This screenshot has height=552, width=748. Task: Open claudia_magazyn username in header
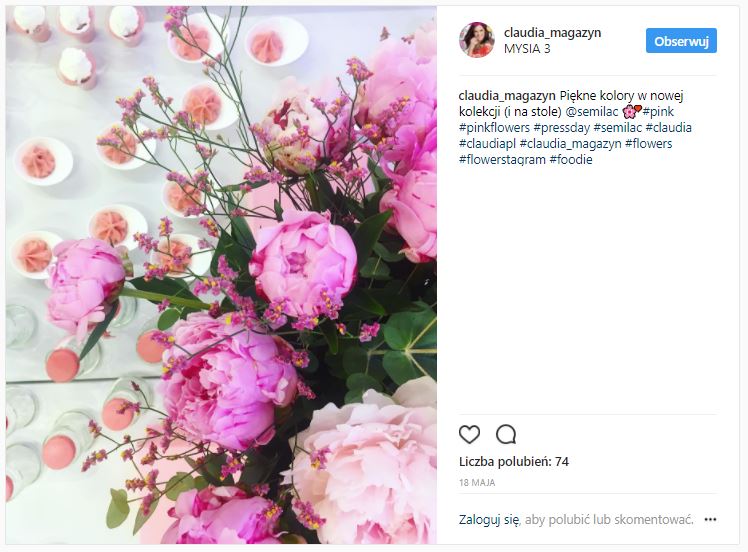pyautogui.click(x=552, y=33)
